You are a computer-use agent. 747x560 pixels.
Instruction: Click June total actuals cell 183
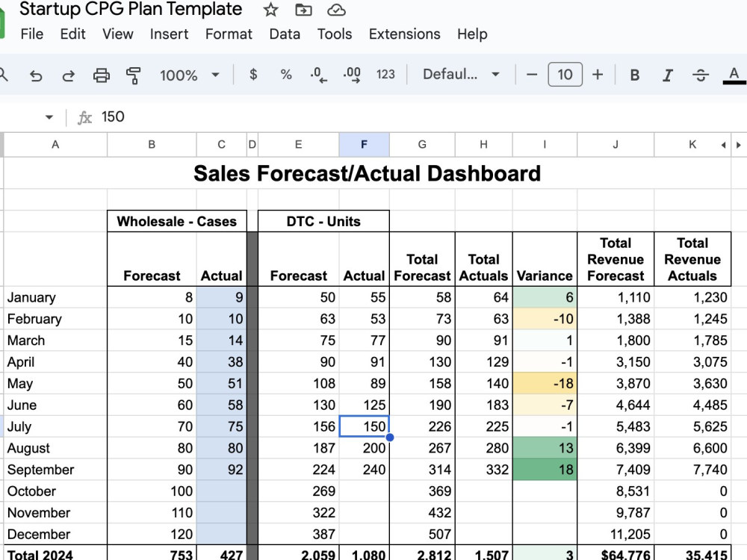[x=483, y=405]
